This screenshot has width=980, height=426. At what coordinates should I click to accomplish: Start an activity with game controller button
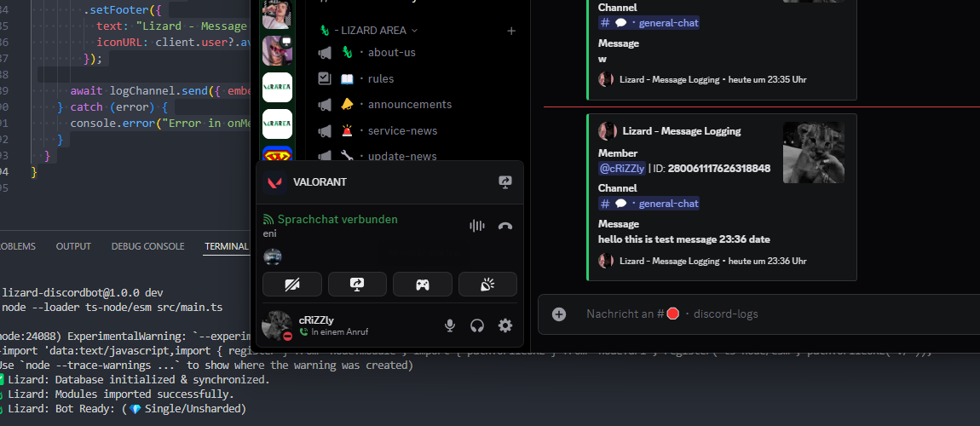(423, 285)
